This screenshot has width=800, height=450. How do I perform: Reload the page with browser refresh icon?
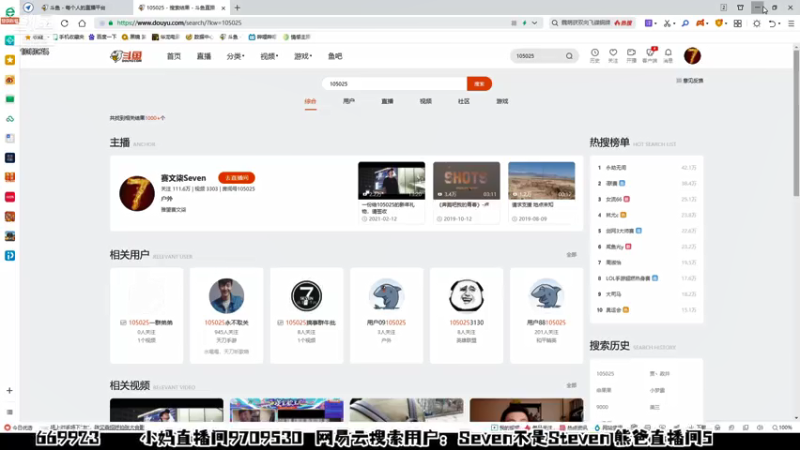tap(64, 23)
